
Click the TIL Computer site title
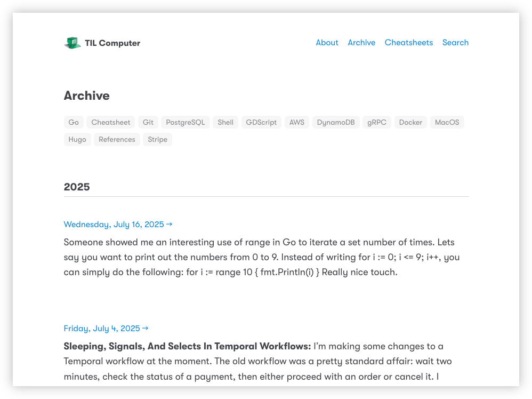click(112, 43)
